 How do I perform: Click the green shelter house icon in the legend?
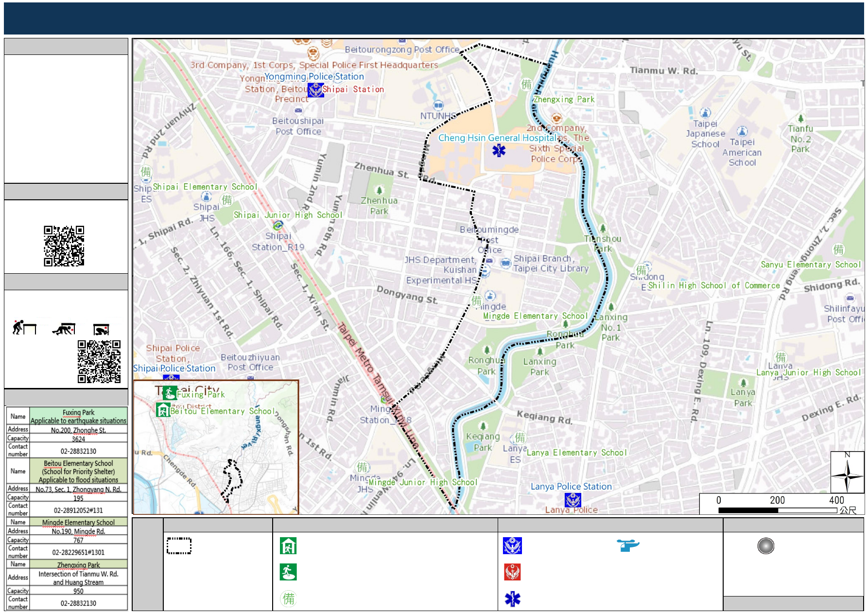pos(288,546)
